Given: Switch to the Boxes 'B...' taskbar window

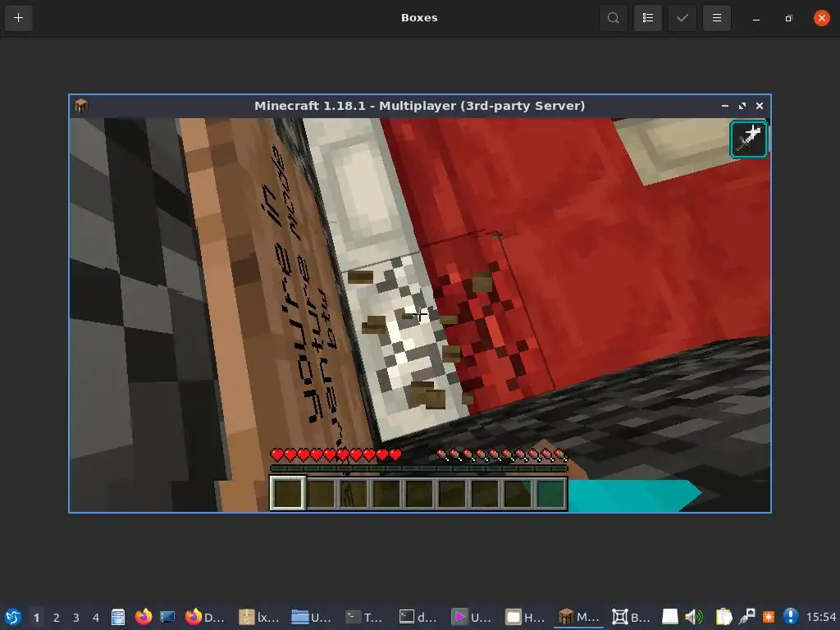Looking at the screenshot, I should [x=631, y=617].
